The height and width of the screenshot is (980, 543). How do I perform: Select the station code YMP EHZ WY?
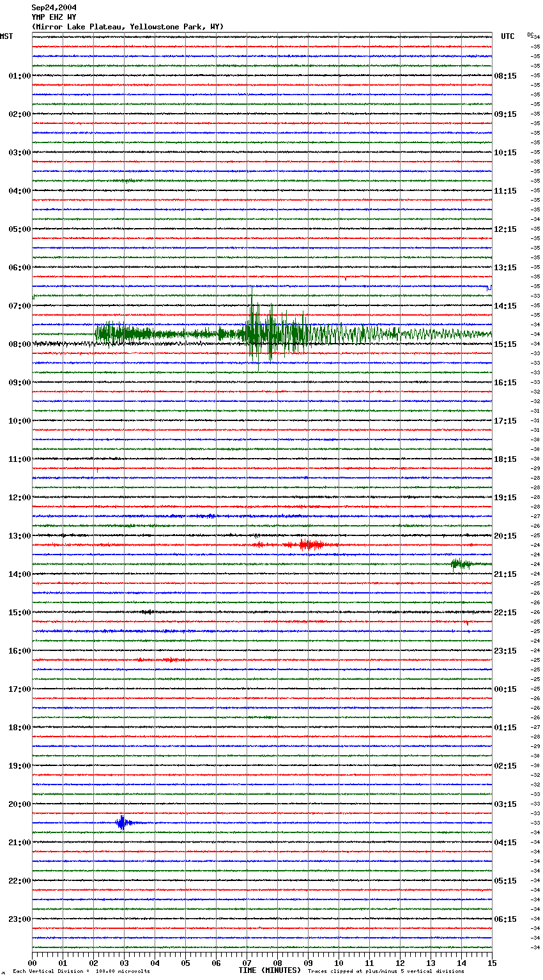tap(54, 17)
